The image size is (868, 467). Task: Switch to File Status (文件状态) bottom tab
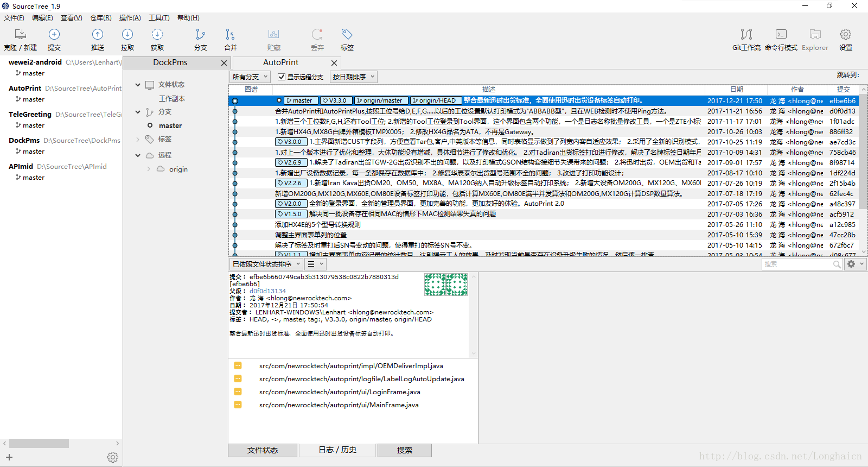[263, 450]
